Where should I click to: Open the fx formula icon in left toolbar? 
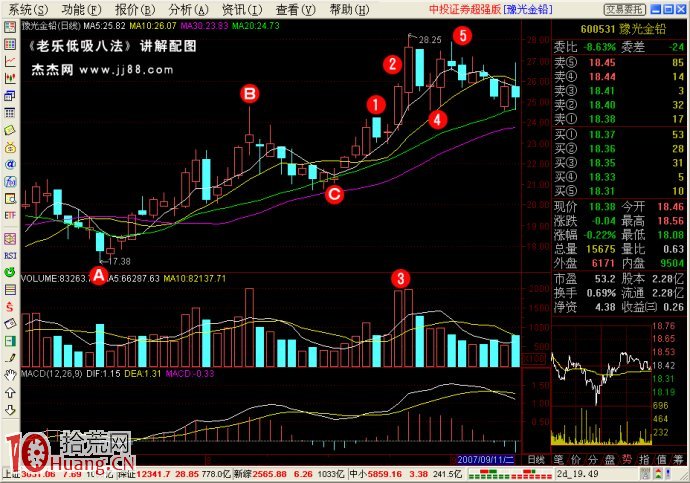10,181
